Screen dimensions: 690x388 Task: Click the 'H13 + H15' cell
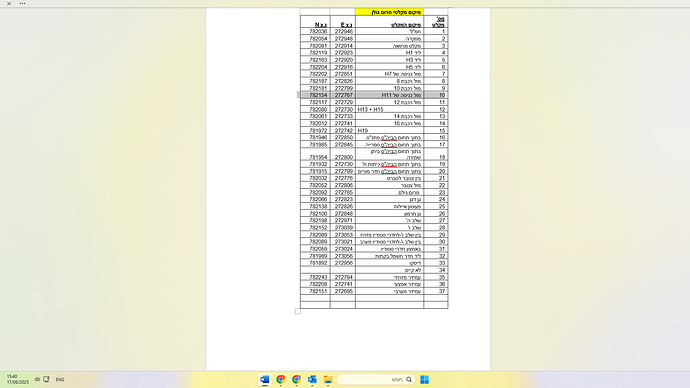click(x=389, y=110)
